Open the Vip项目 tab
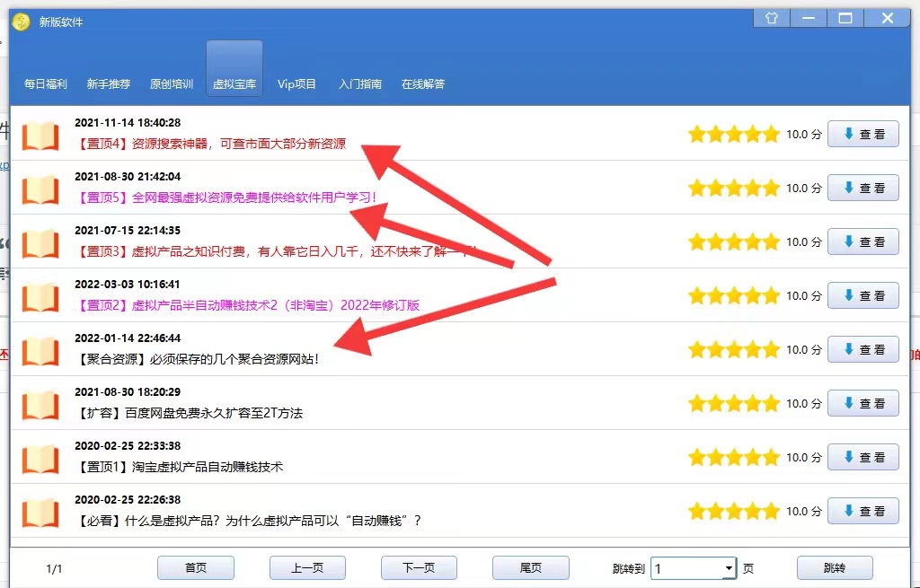Viewport: 920px width, 588px height. pos(296,84)
